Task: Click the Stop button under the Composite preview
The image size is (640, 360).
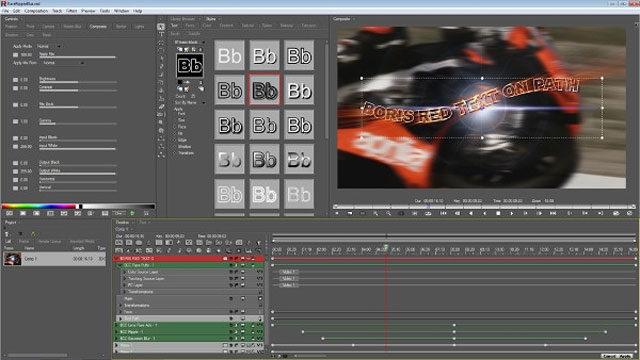Action: pos(498,213)
